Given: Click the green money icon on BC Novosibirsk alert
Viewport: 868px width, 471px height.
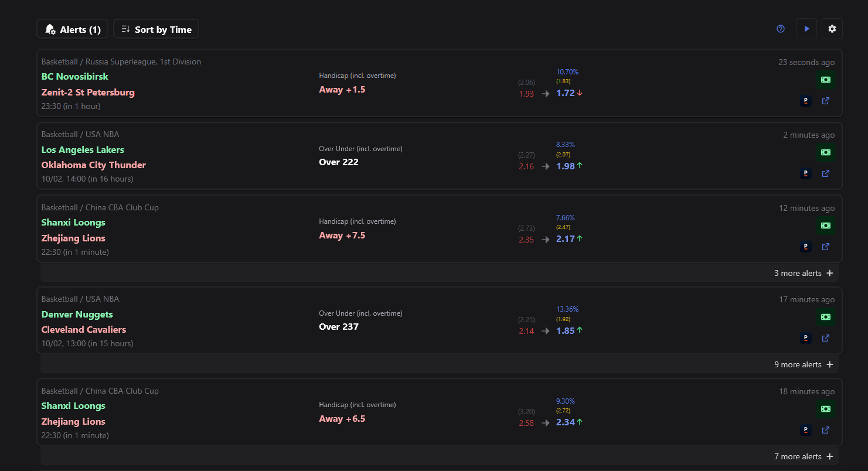Looking at the screenshot, I should tap(826, 80).
